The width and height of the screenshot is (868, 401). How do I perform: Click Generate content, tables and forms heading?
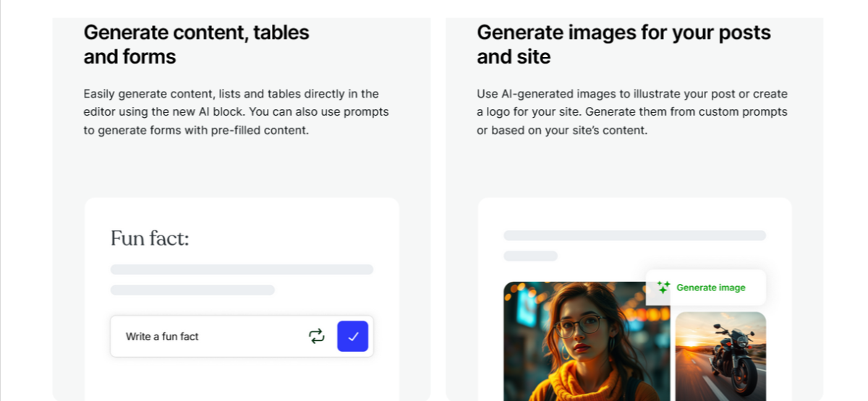(197, 44)
